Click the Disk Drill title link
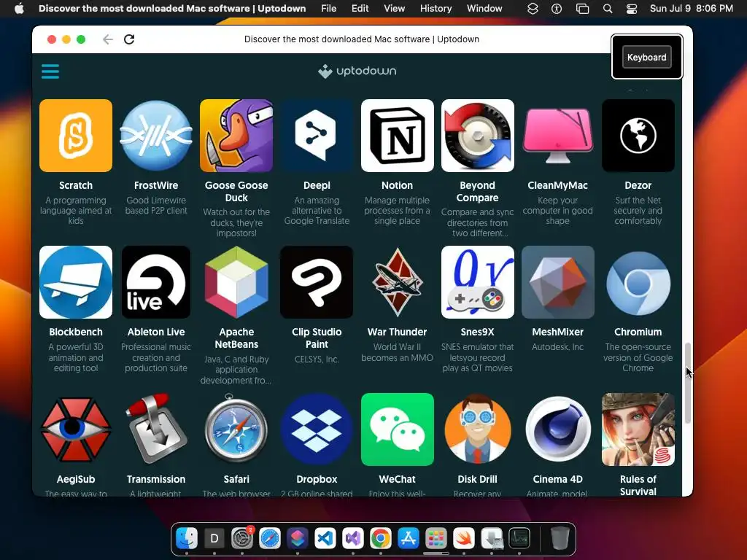 [x=477, y=479]
